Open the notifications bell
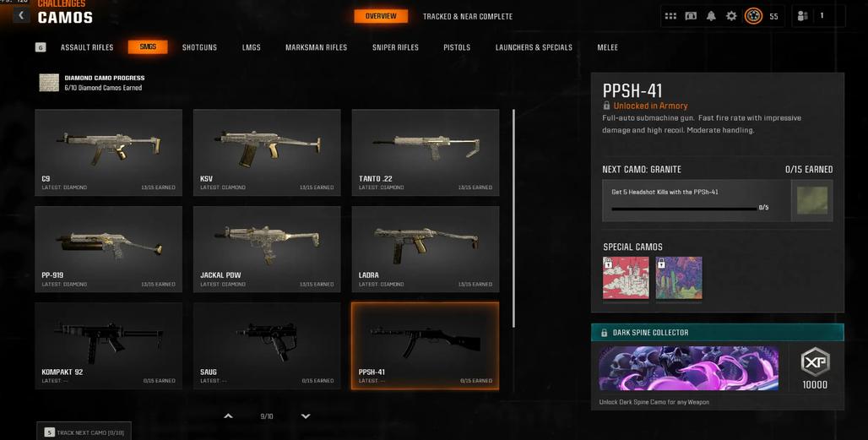Screen dimensions: 868x440 (711, 16)
